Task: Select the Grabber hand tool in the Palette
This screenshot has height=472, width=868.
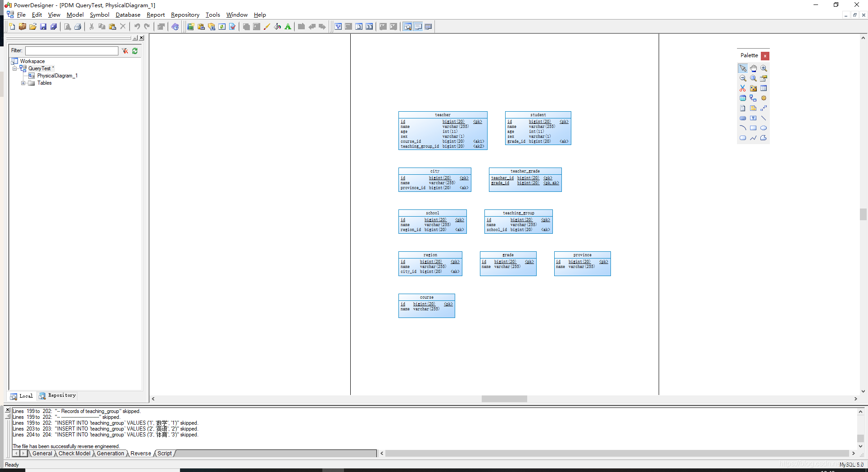Action: tap(753, 68)
